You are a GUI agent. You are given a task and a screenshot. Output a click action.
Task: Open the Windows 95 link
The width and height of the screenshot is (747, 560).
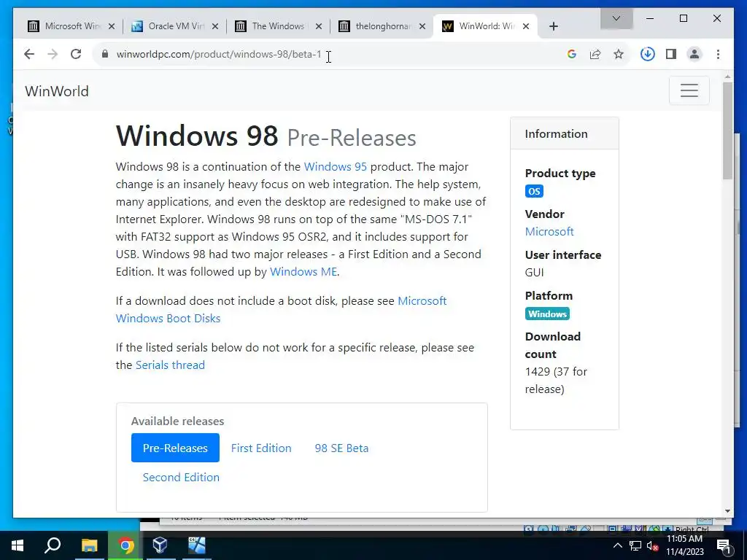336,167
